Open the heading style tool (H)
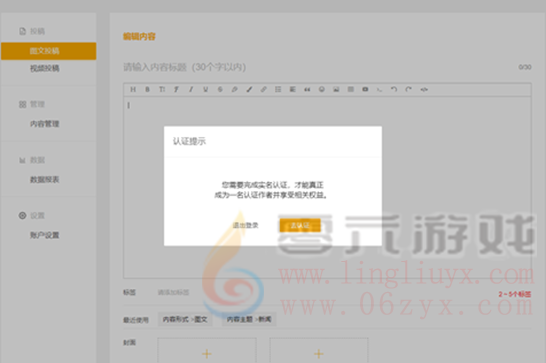 [133, 90]
